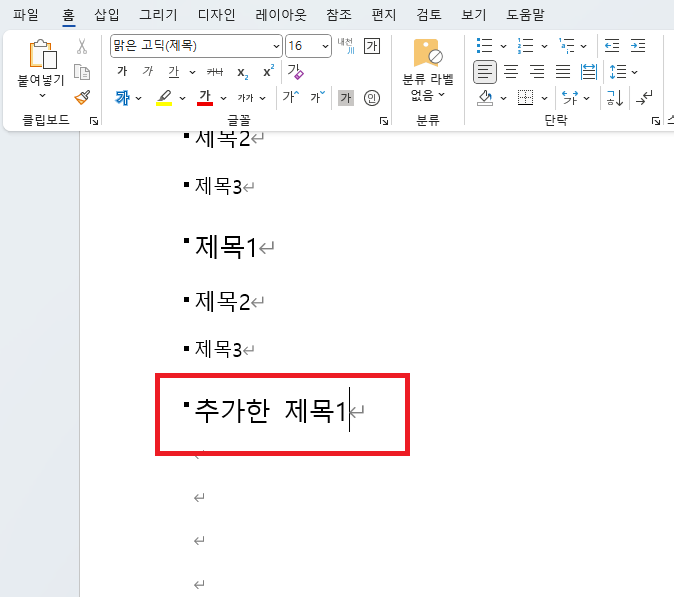Viewport: 674px width, 597px height.
Task: Increase paragraph indent
Action: pos(638,46)
